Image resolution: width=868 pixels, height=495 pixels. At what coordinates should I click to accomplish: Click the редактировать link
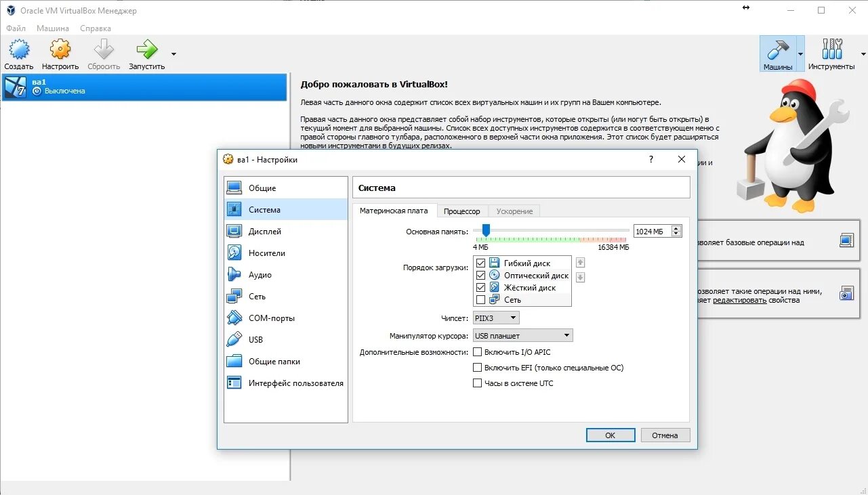pos(739,300)
